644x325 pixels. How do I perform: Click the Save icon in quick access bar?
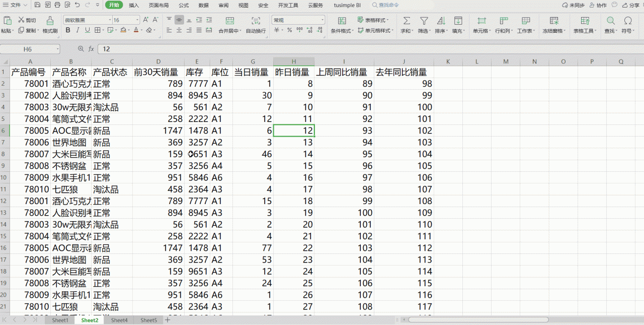tap(38, 5)
